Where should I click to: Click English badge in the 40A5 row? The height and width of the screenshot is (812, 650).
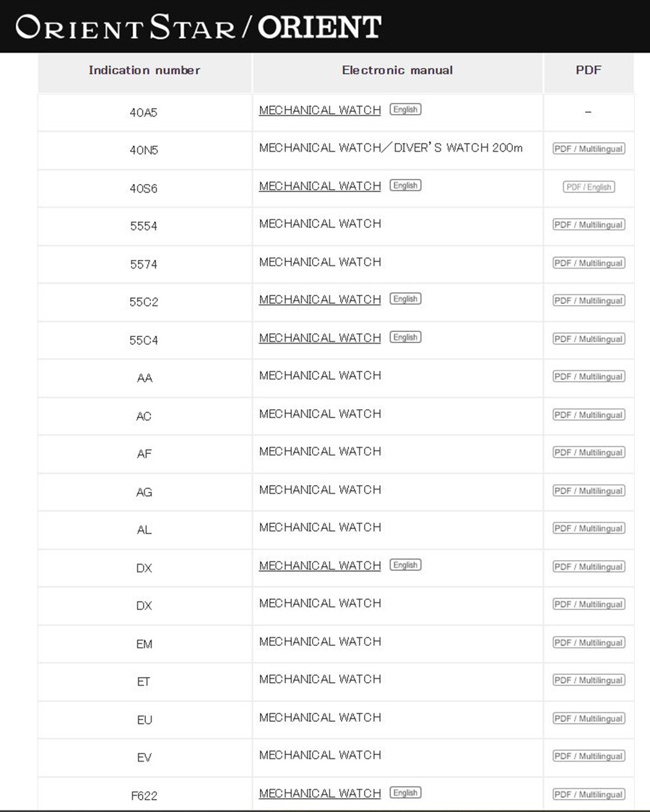click(405, 110)
